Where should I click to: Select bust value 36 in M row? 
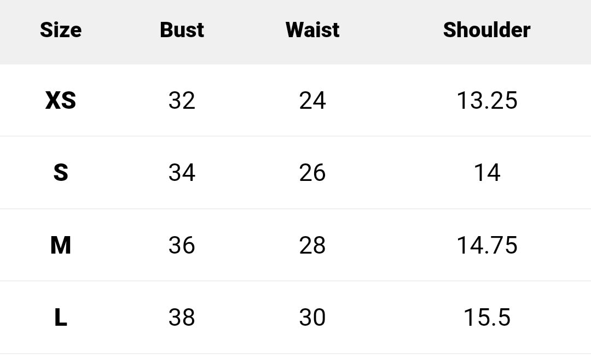click(182, 245)
